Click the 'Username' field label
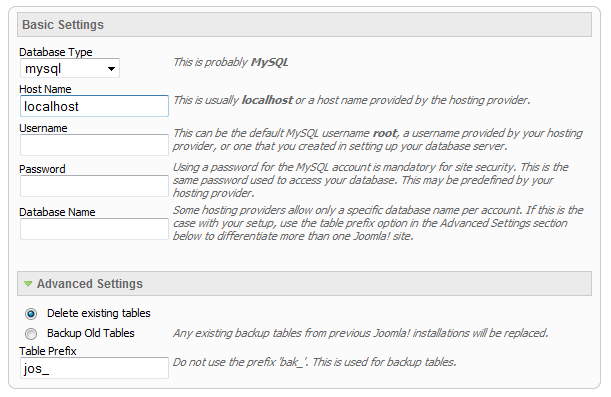The width and height of the screenshot is (611, 397). (43, 128)
